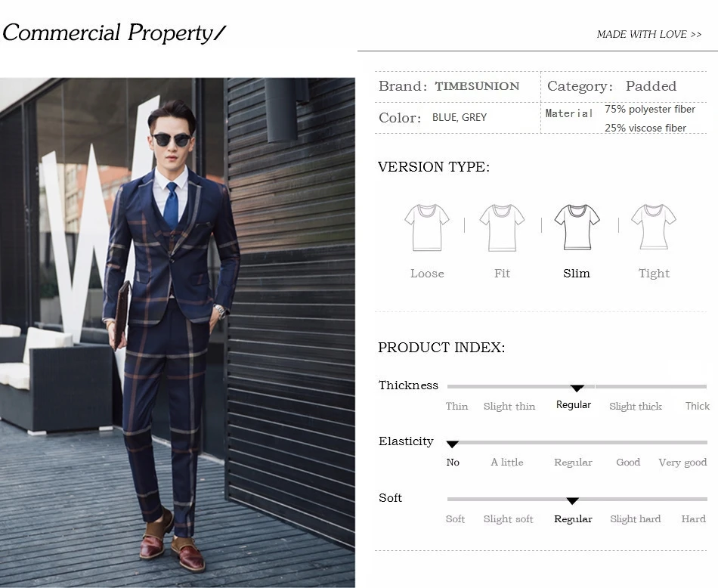
Task: Click the Slim t-shirt icon
Action: [x=577, y=227]
